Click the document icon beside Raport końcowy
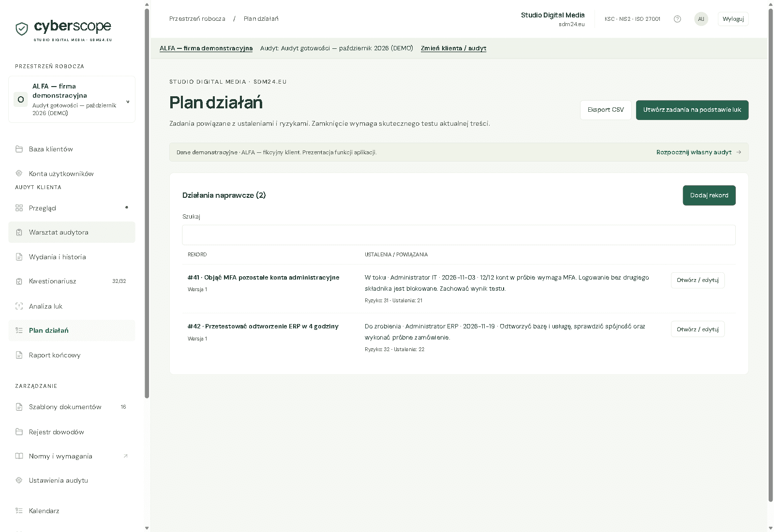Screen dimensions: 774x532 (19, 355)
